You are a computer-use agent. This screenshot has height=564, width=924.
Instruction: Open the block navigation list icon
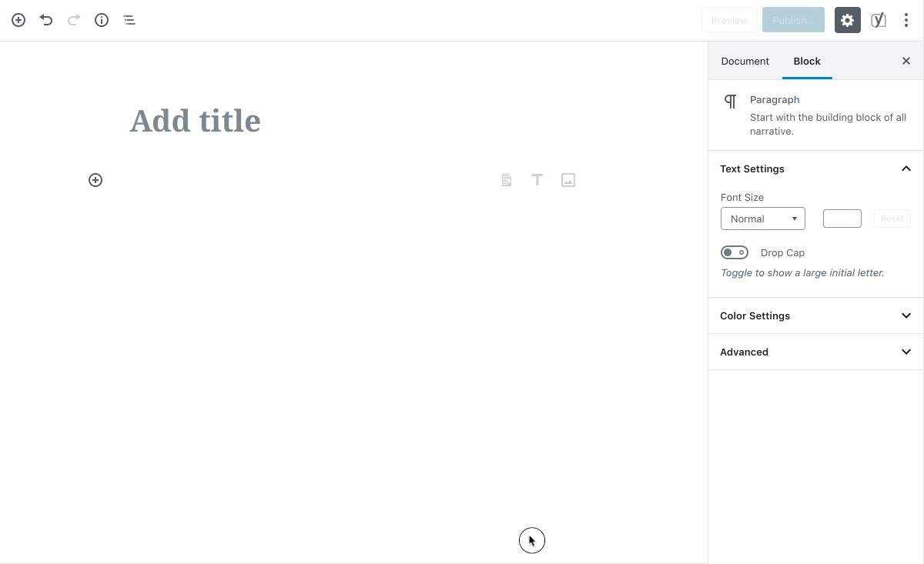pyautogui.click(x=129, y=20)
